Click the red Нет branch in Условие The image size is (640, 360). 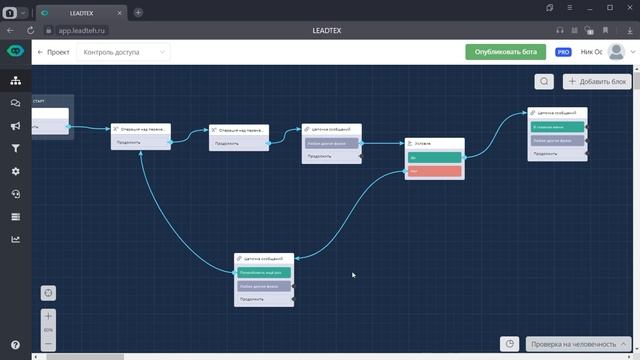(434, 171)
